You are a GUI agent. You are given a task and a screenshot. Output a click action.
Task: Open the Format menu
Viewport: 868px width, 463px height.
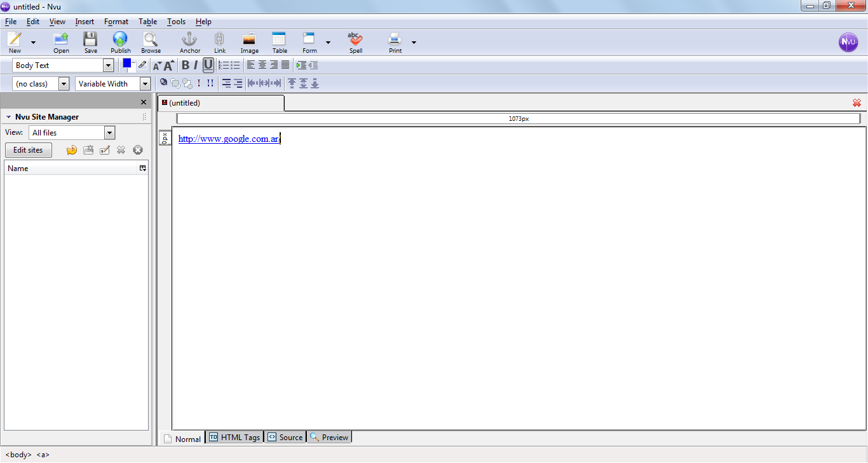pyautogui.click(x=116, y=22)
